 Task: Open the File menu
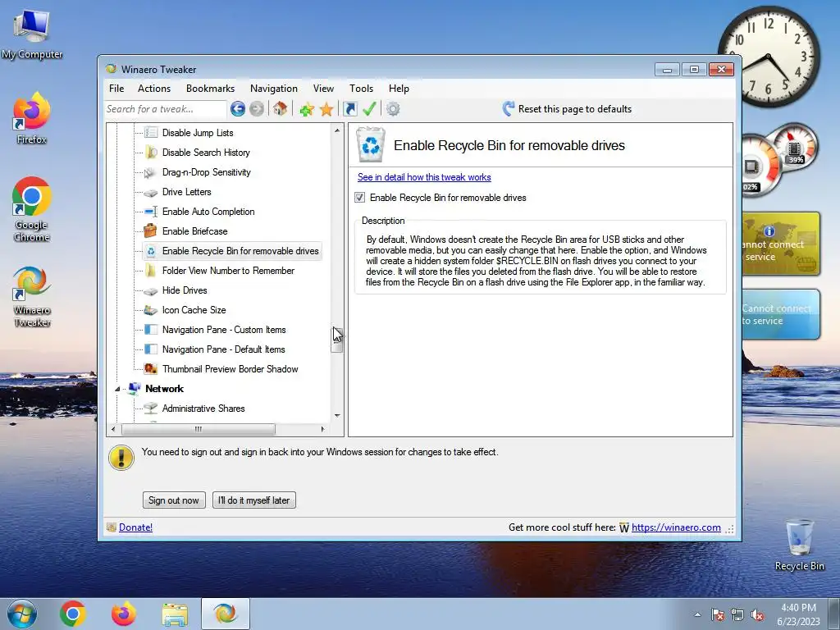[x=116, y=89]
